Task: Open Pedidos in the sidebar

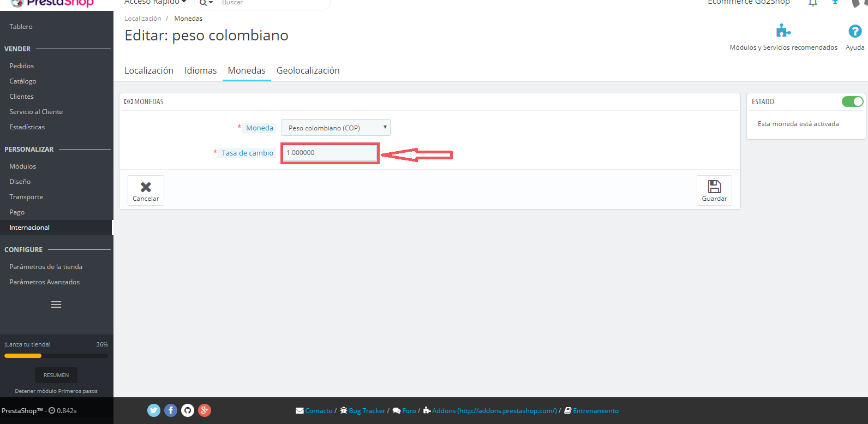Action: click(21, 65)
